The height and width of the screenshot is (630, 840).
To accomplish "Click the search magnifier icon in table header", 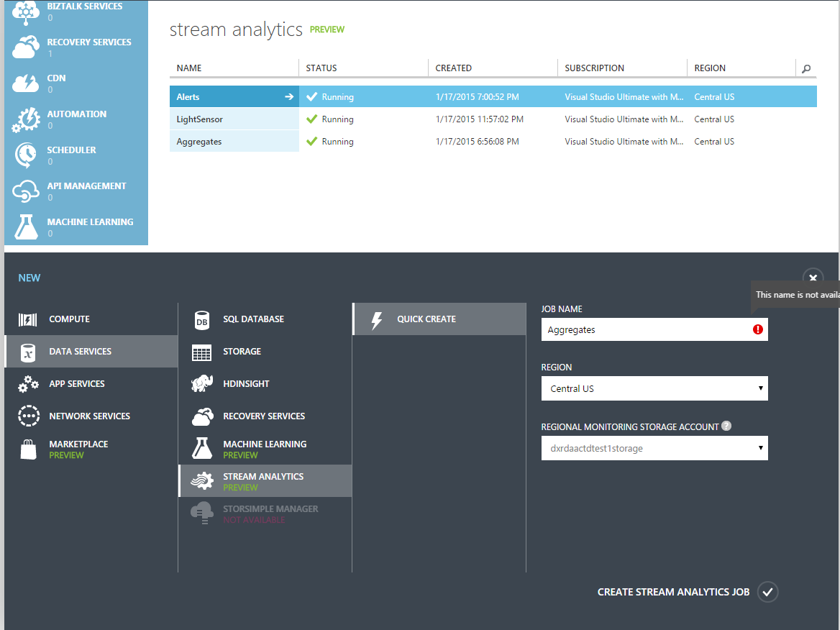I will (806, 68).
